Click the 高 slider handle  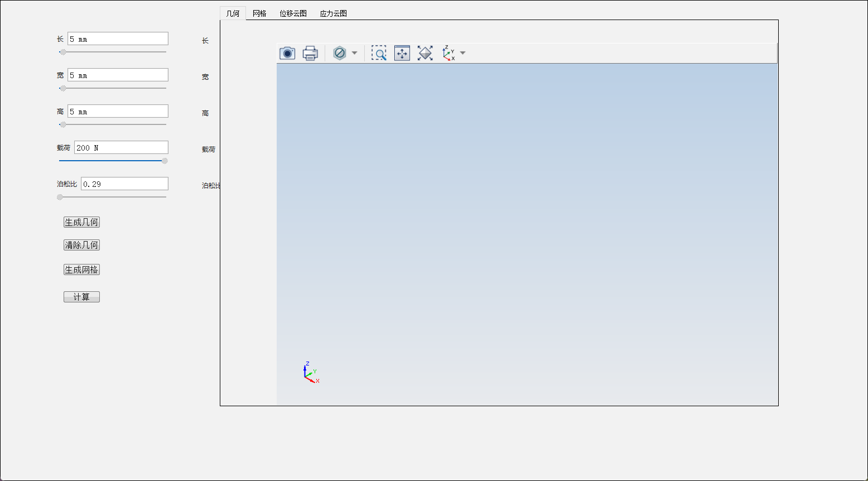pos(63,124)
